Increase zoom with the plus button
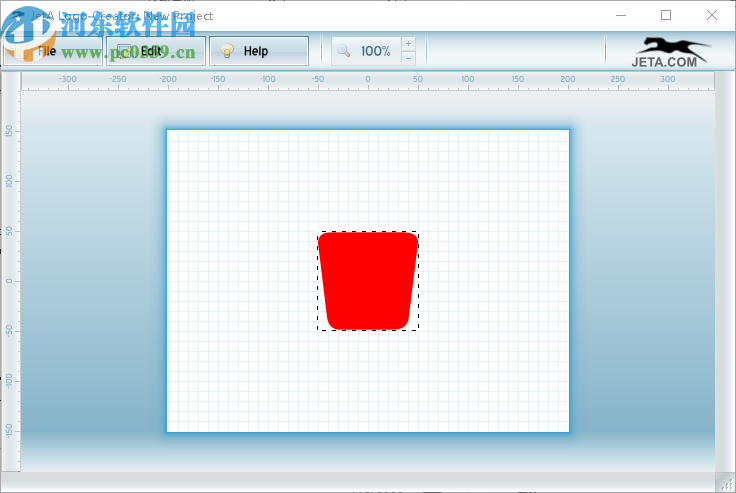Viewport: 736px width, 493px height. 408,44
